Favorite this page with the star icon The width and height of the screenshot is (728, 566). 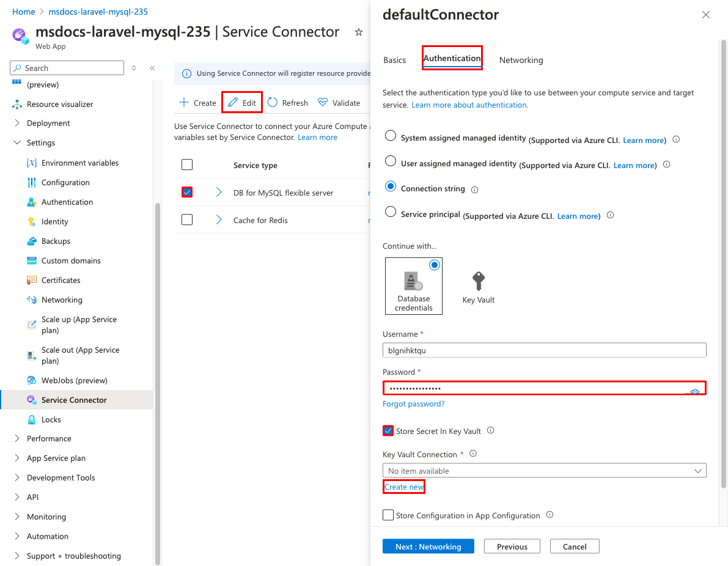pos(358,32)
